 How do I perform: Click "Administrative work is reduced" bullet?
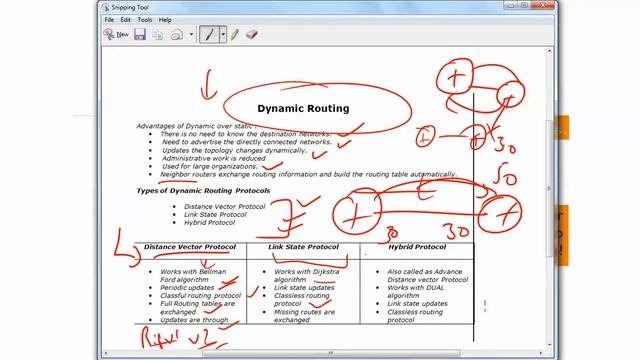click(x=213, y=158)
